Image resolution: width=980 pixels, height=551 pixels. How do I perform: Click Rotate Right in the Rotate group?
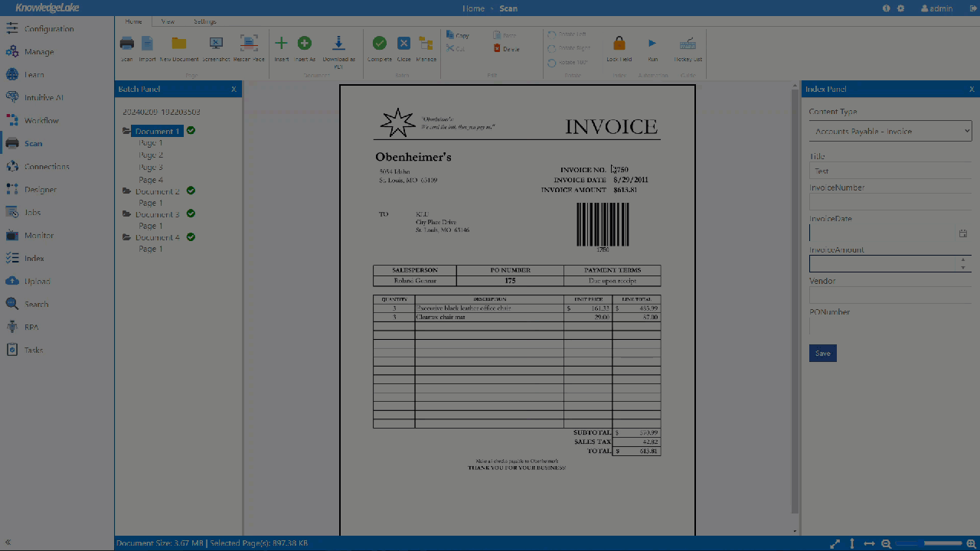pos(568,48)
